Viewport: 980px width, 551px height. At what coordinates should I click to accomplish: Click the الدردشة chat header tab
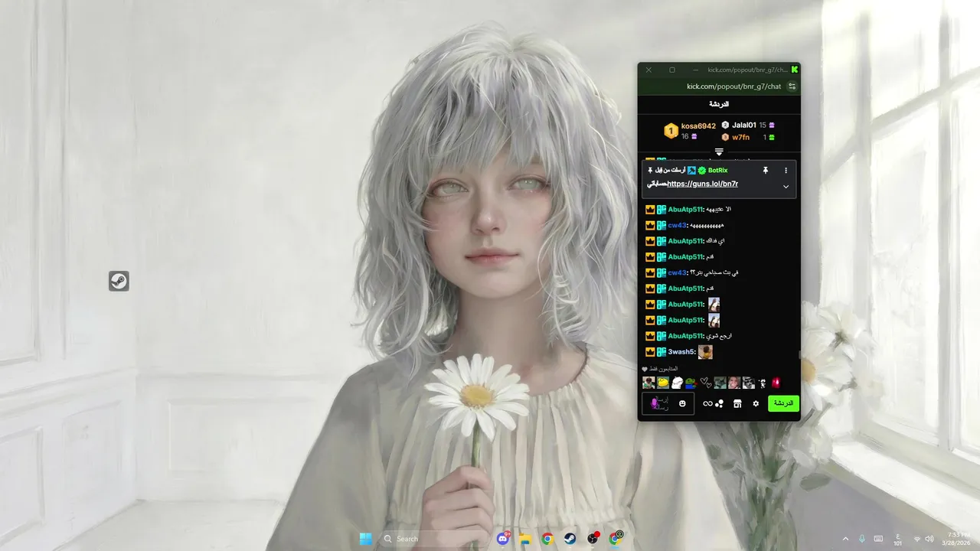pyautogui.click(x=719, y=104)
